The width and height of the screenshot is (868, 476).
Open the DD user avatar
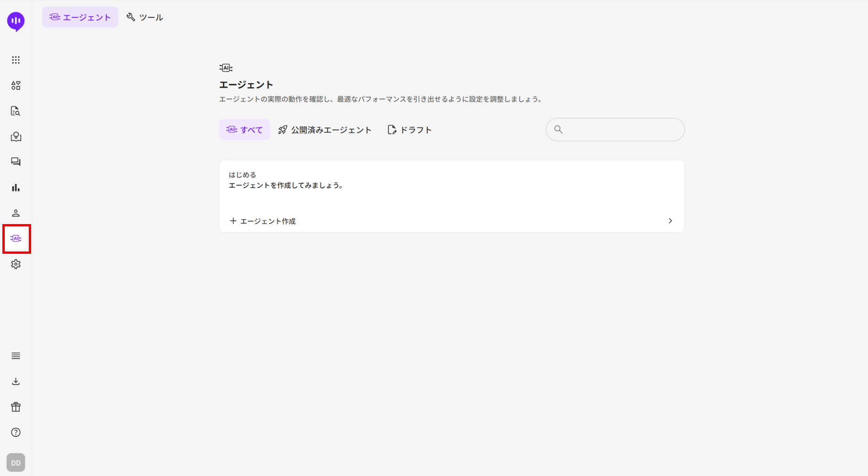point(16,463)
